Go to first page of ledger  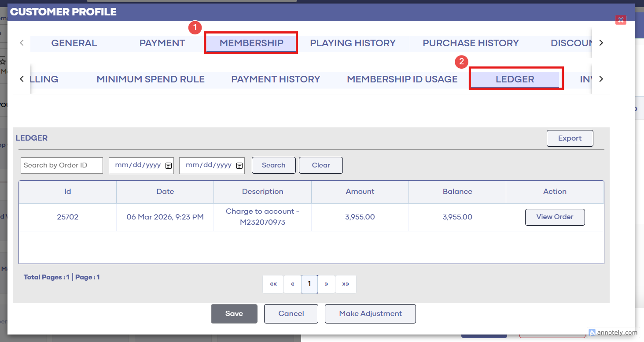[273, 284]
